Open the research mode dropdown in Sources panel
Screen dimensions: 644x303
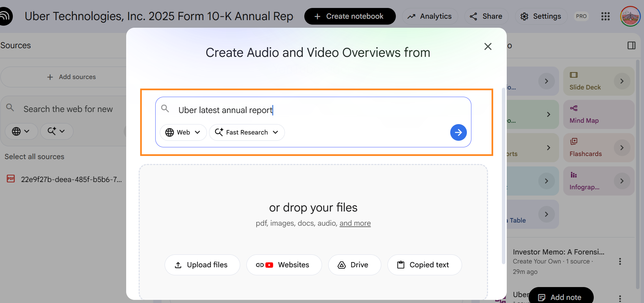[x=56, y=131]
